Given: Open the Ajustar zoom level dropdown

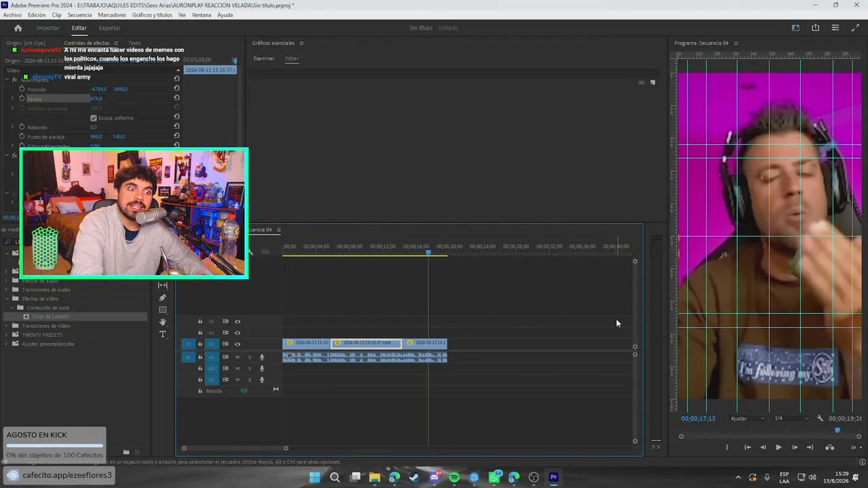Looking at the screenshot, I should [747, 418].
